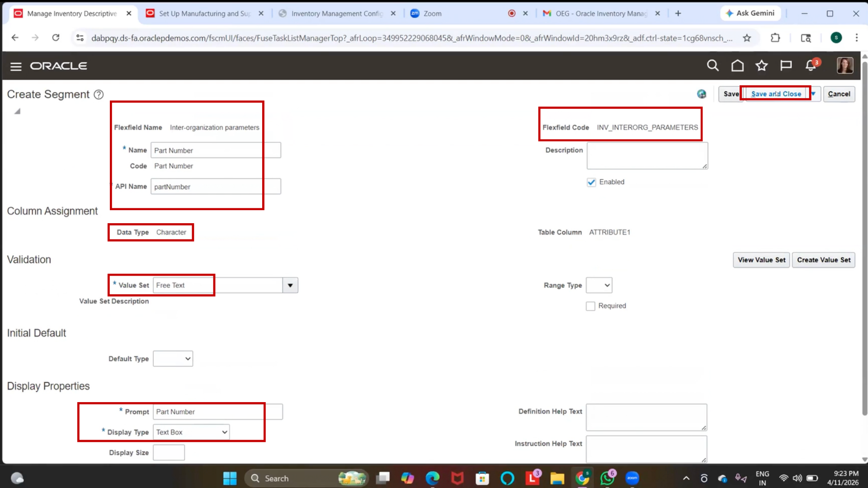This screenshot has width=868, height=488.
Task: Click Create Value Set button
Action: [x=823, y=260]
